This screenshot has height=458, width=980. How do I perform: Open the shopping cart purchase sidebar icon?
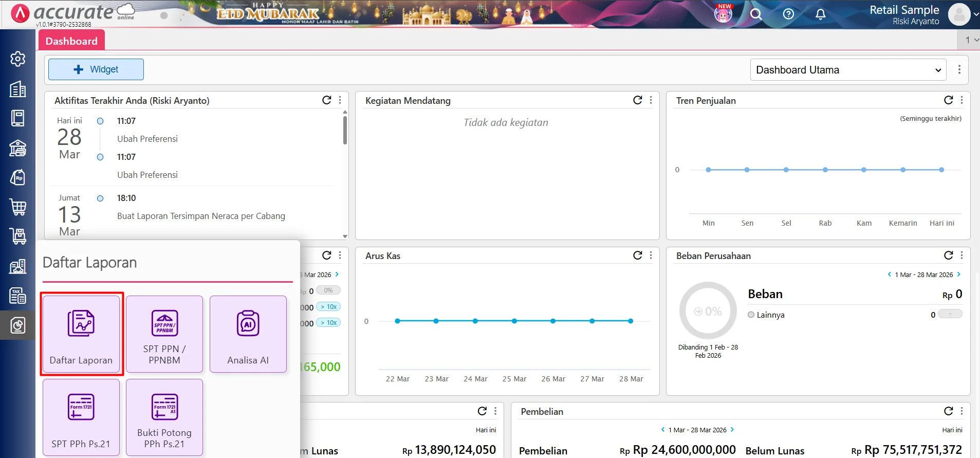point(17,207)
